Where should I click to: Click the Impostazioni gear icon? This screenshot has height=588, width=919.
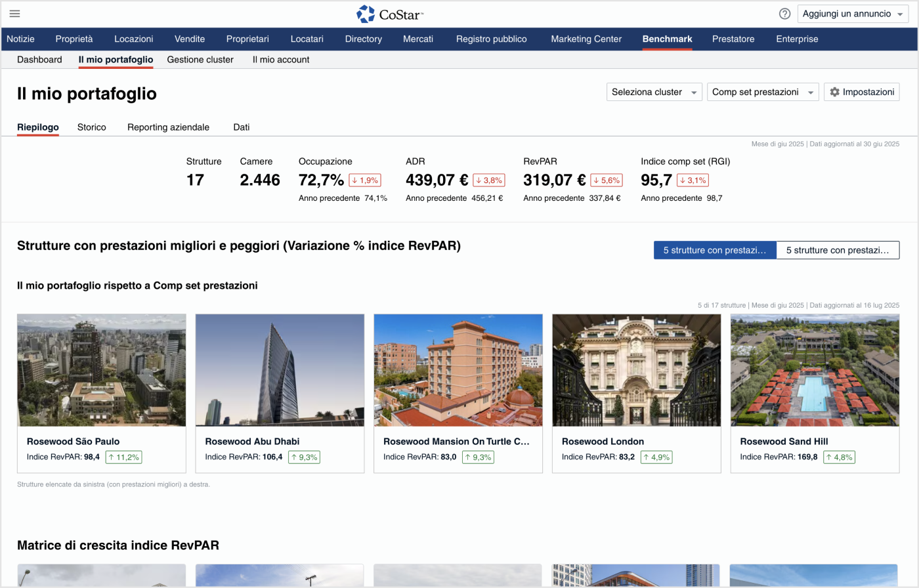835,92
